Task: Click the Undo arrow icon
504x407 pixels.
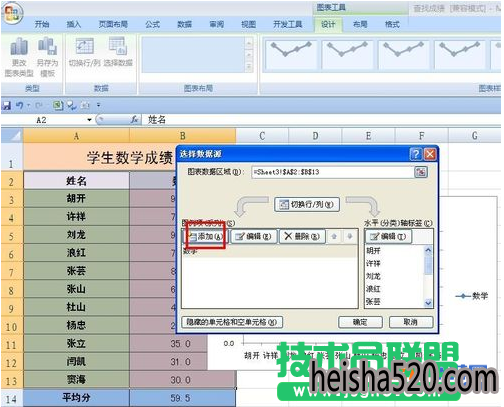Action: pyautogui.click(x=19, y=106)
